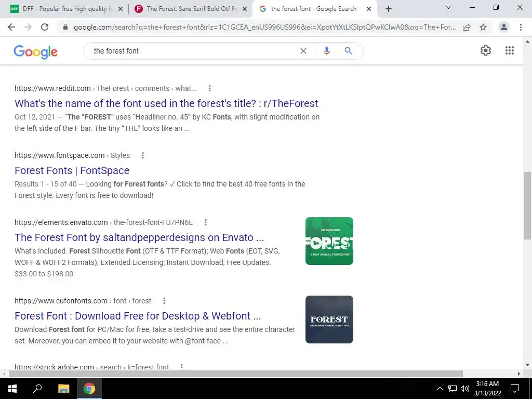The image size is (532, 399).
Task: Click vertical scrollbar up arrow
Action: [x=527, y=42]
